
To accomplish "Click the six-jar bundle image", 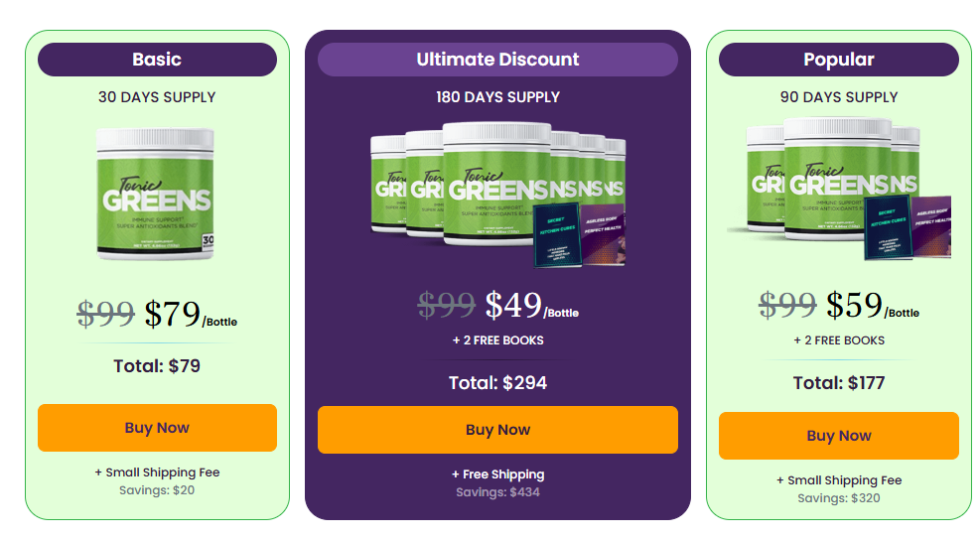I will (498, 194).
